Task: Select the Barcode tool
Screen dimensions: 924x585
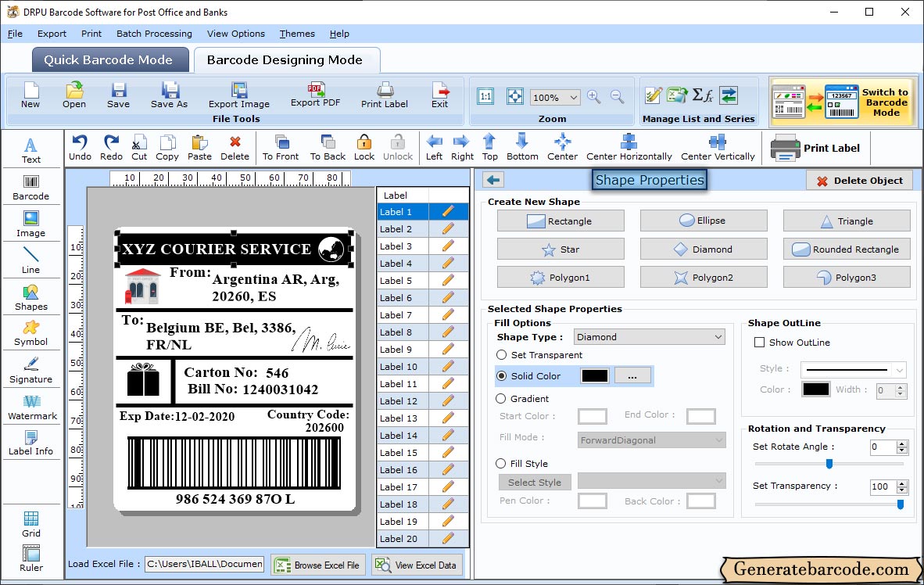Action: coord(30,188)
